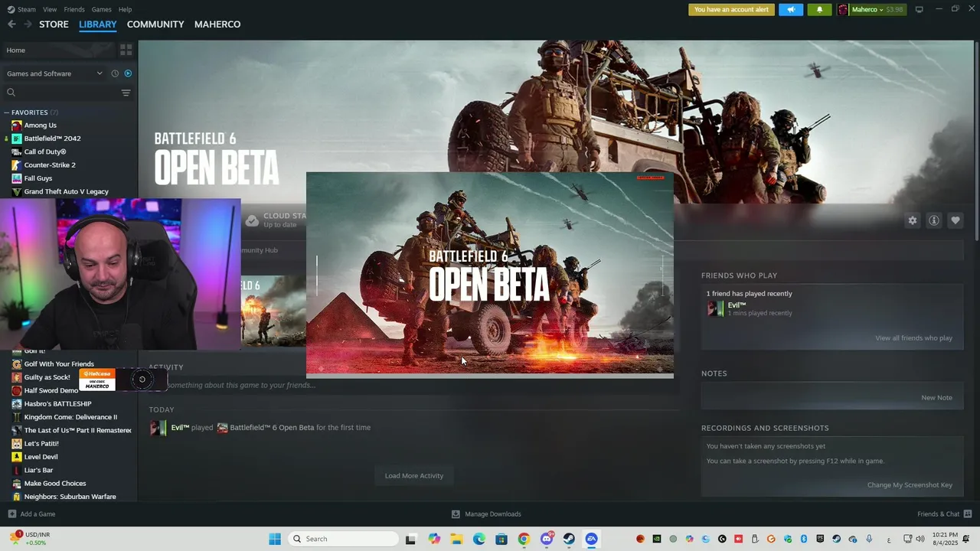This screenshot has height=551, width=980.
Task: Sort library by recent activity using the clock icon
Action: pos(115,73)
